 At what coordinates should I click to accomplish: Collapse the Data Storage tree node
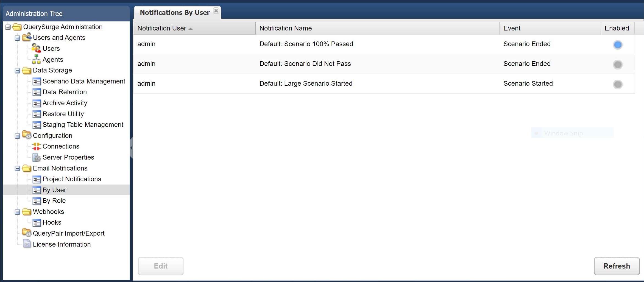click(17, 71)
